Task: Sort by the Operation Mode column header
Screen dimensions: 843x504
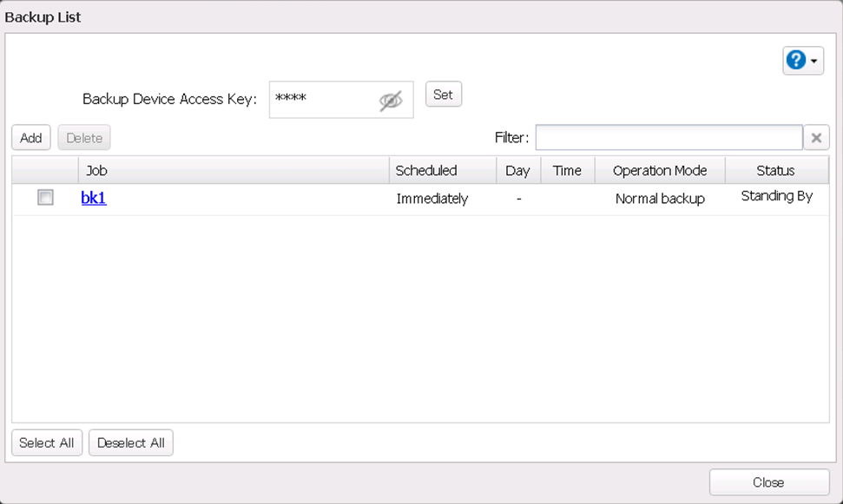Action: (x=660, y=170)
